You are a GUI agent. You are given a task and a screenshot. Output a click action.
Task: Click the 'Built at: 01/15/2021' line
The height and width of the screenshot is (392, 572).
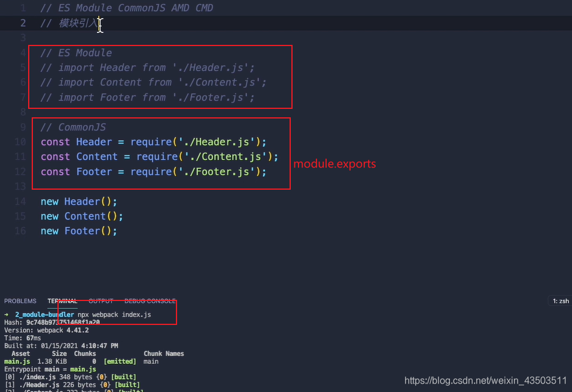tap(61, 346)
